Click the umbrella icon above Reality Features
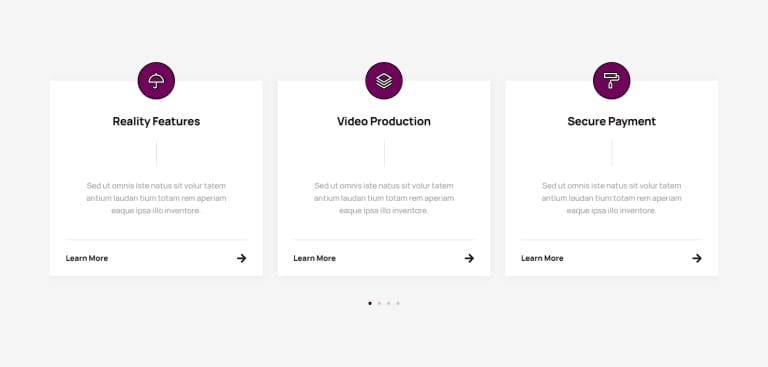The height and width of the screenshot is (367, 768). pyautogui.click(x=156, y=81)
